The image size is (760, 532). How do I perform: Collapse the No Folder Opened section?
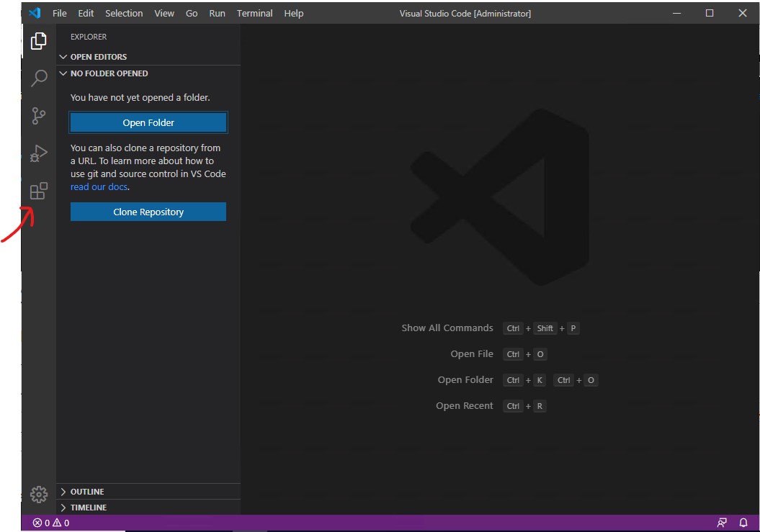pos(148,73)
